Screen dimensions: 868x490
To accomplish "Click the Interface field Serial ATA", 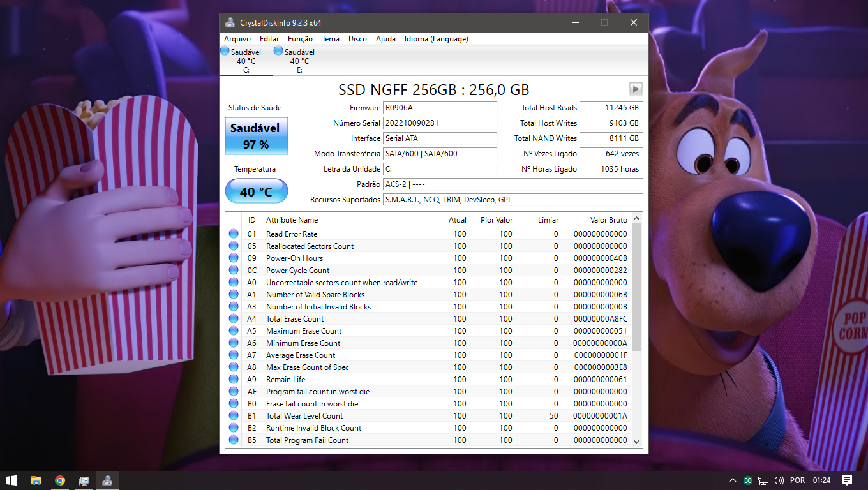I will 440,138.
